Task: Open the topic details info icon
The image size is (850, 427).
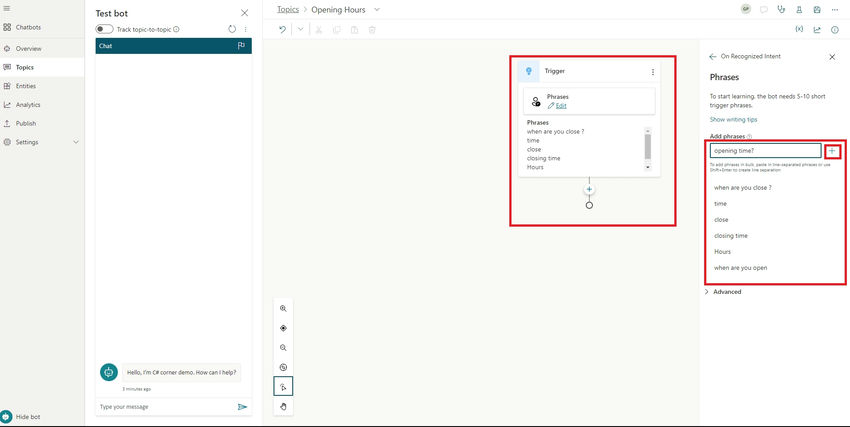Action: tap(835, 30)
